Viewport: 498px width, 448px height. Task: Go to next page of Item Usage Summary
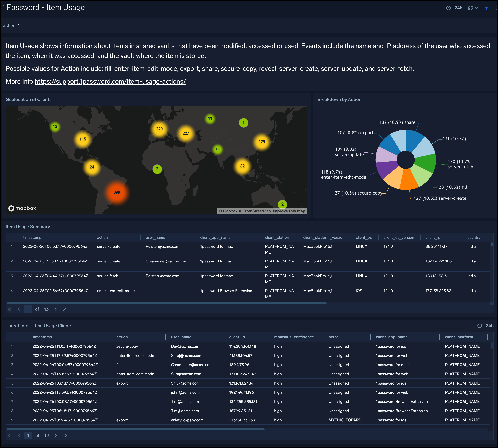point(56,309)
